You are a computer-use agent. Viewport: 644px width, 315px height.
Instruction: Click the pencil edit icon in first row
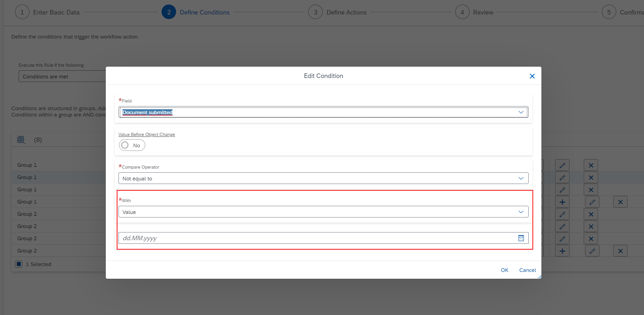pyautogui.click(x=562, y=165)
